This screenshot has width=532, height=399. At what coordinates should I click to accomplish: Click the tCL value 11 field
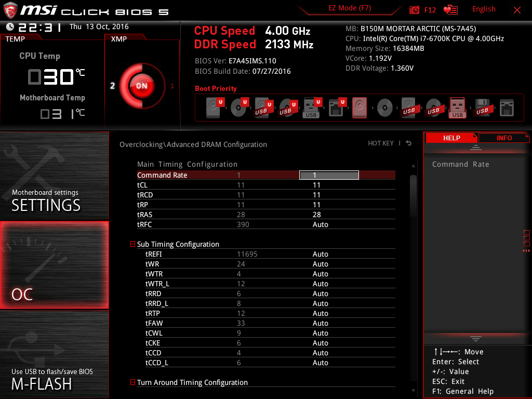[x=316, y=185]
